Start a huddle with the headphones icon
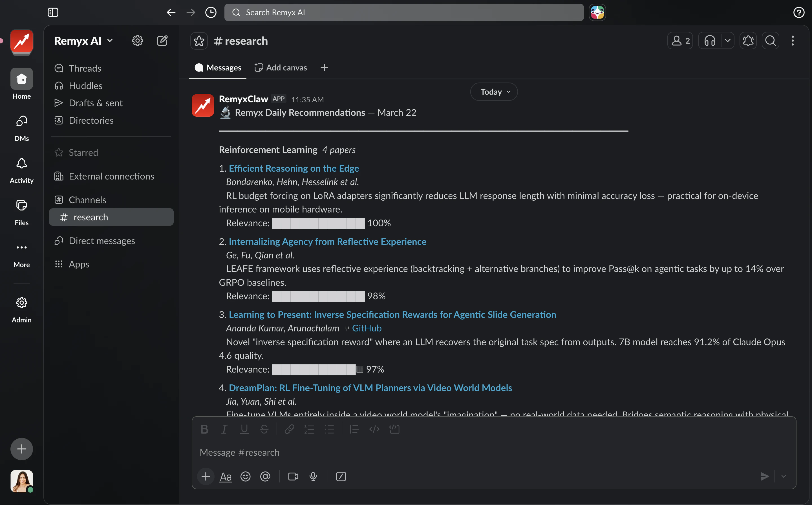812x505 pixels. coord(710,40)
